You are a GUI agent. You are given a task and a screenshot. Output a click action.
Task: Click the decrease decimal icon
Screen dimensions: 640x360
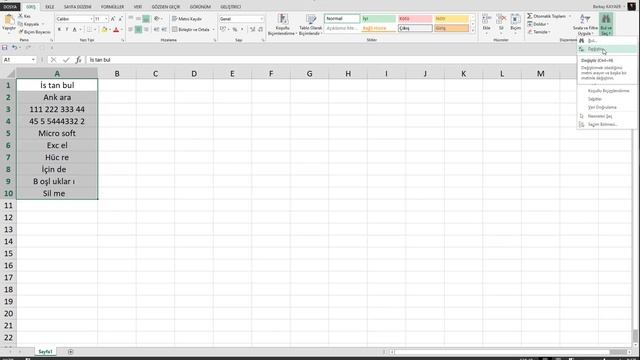pos(260,29)
